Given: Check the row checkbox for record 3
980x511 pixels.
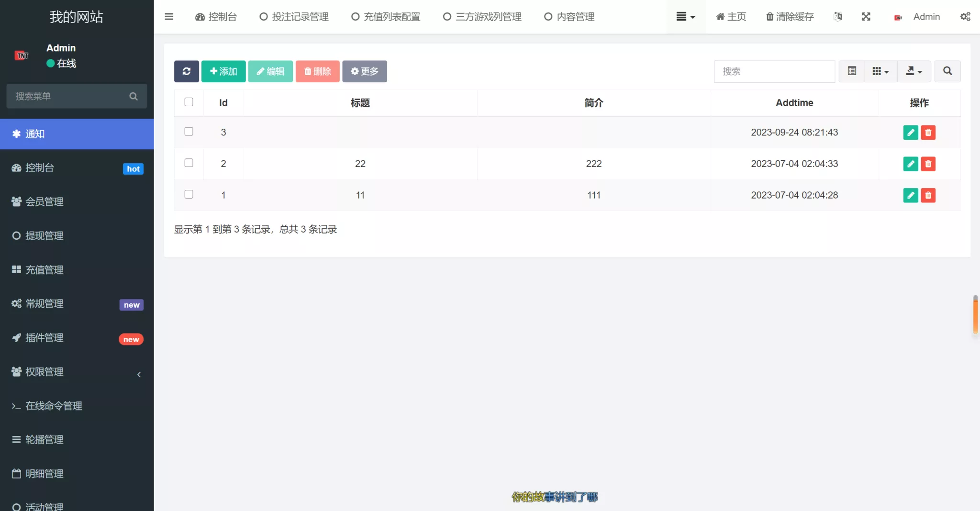Looking at the screenshot, I should (x=189, y=131).
